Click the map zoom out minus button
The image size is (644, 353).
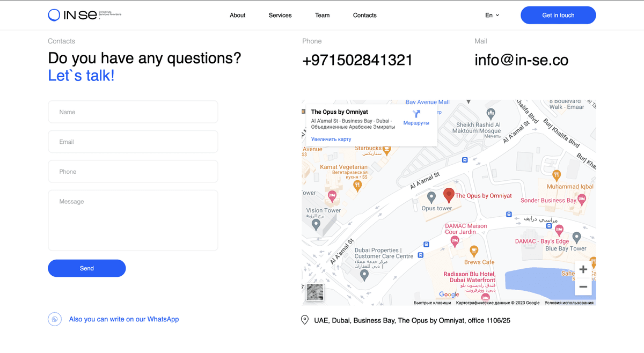(x=583, y=286)
